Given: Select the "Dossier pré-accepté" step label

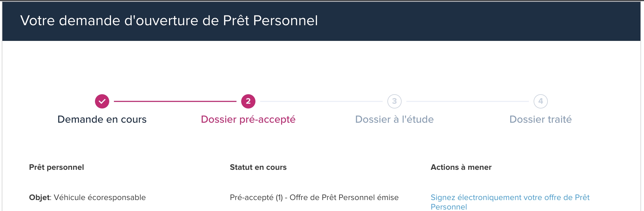Looking at the screenshot, I should 248,119.
